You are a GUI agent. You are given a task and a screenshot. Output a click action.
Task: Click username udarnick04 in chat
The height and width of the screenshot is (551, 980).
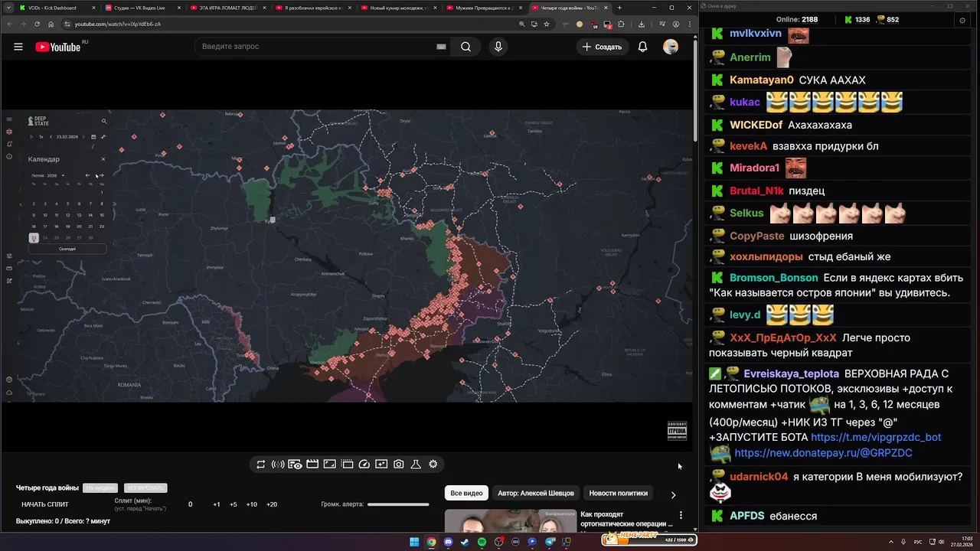[x=759, y=477]
